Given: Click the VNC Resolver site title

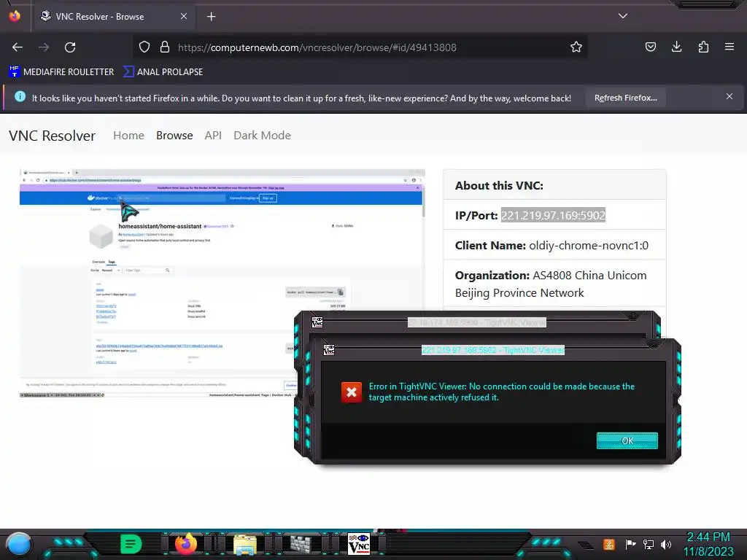Looking at the screenshot, I should [52, 136].
